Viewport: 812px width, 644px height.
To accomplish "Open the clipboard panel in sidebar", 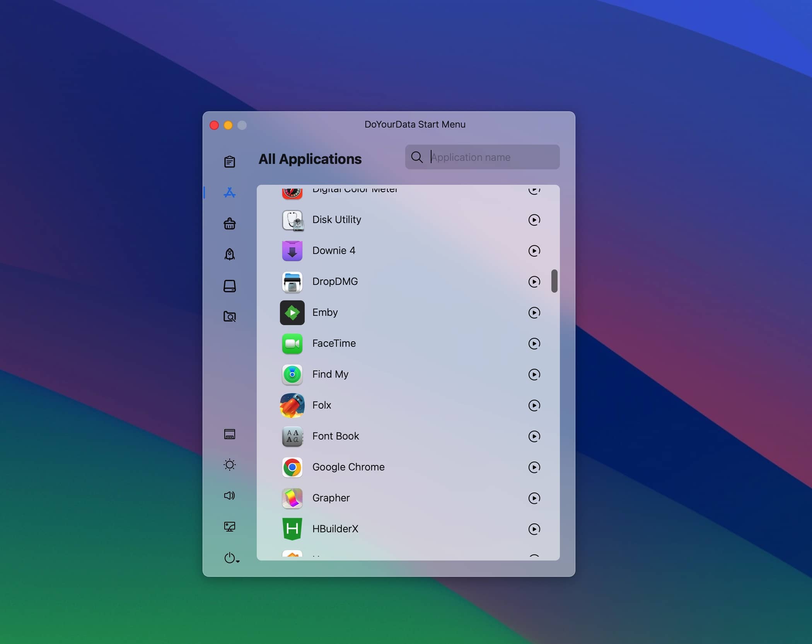I will pos(230,162).
